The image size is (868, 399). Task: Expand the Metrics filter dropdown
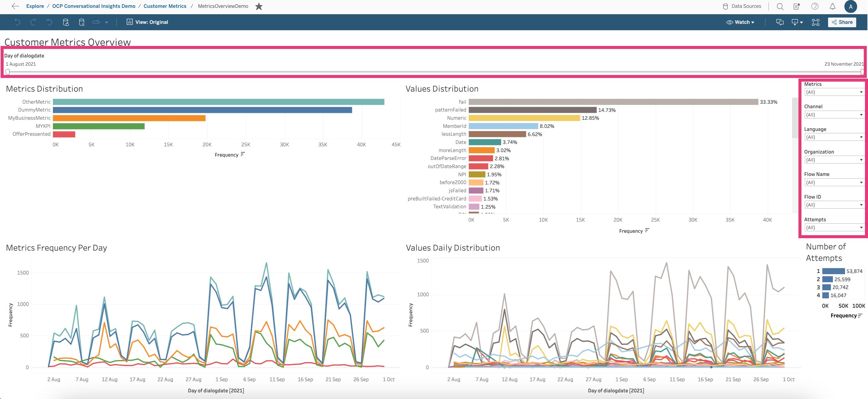click(x=834, y=92)
